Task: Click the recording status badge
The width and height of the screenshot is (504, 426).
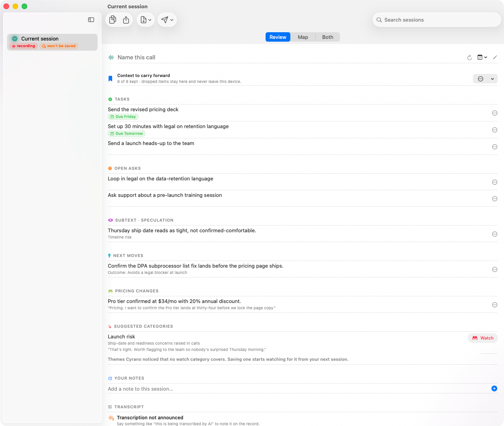Action: pyautogui.click(x=24, y=46)
